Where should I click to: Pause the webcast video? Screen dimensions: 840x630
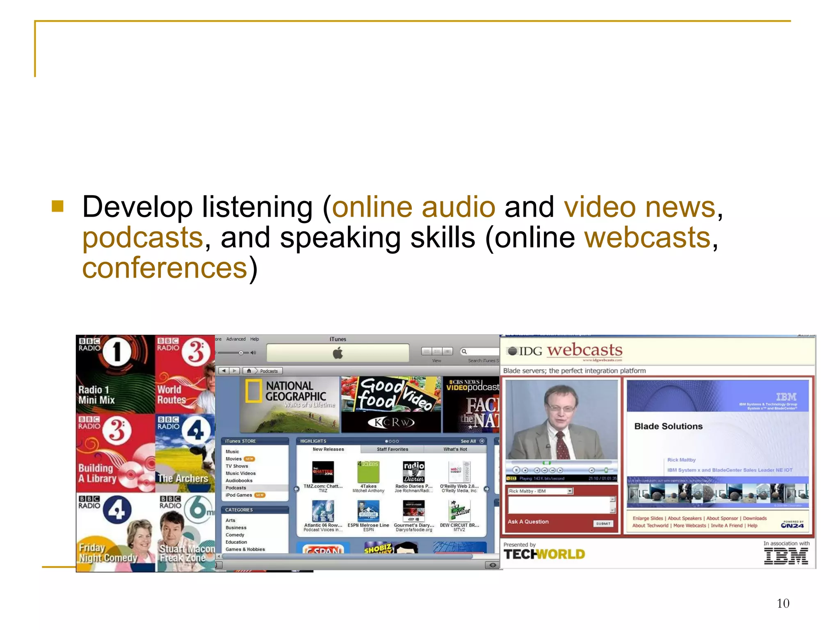click(x=516, y=470)
